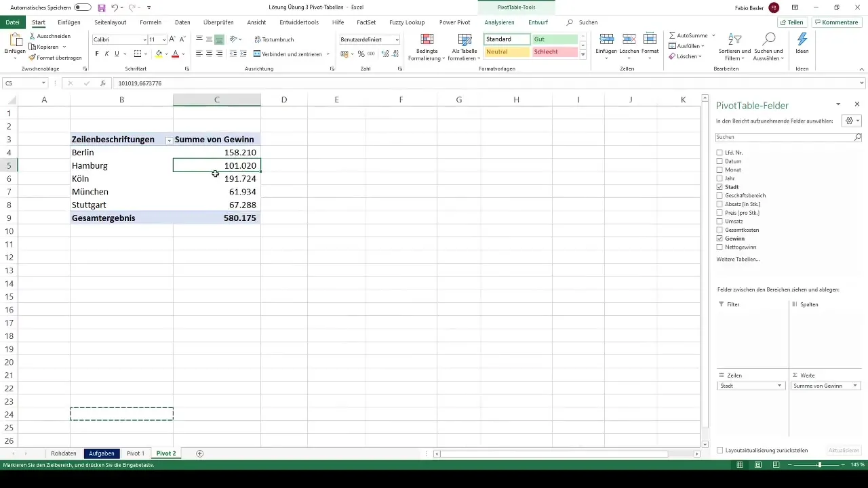Toggle Automatisches Speichern switch
Screen dimensions: 868x488
[x=83, y=7]
